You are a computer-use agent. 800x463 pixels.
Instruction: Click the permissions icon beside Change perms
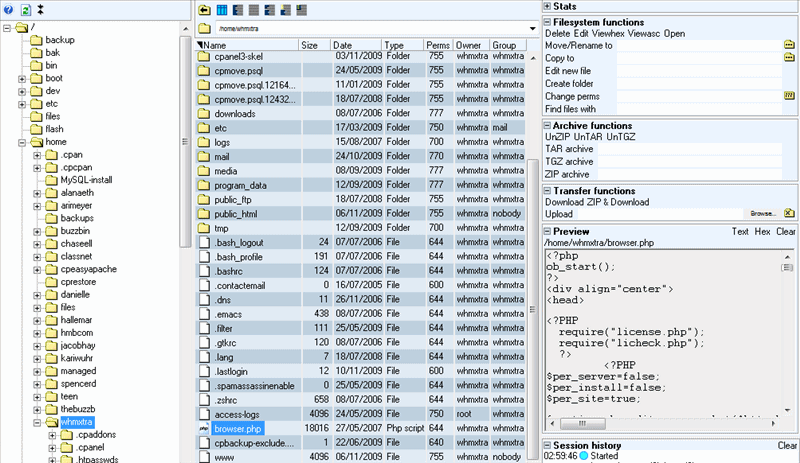[x=789, y=96]
